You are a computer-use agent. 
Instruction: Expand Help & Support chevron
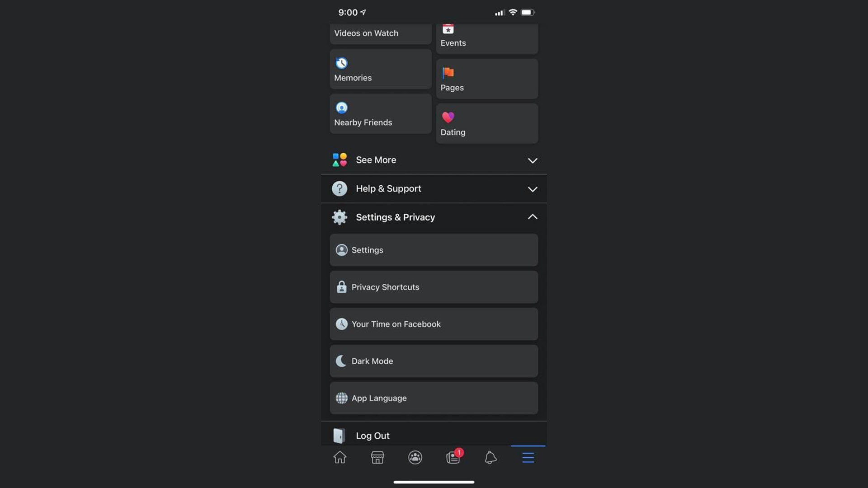click(x=533, y=189)
